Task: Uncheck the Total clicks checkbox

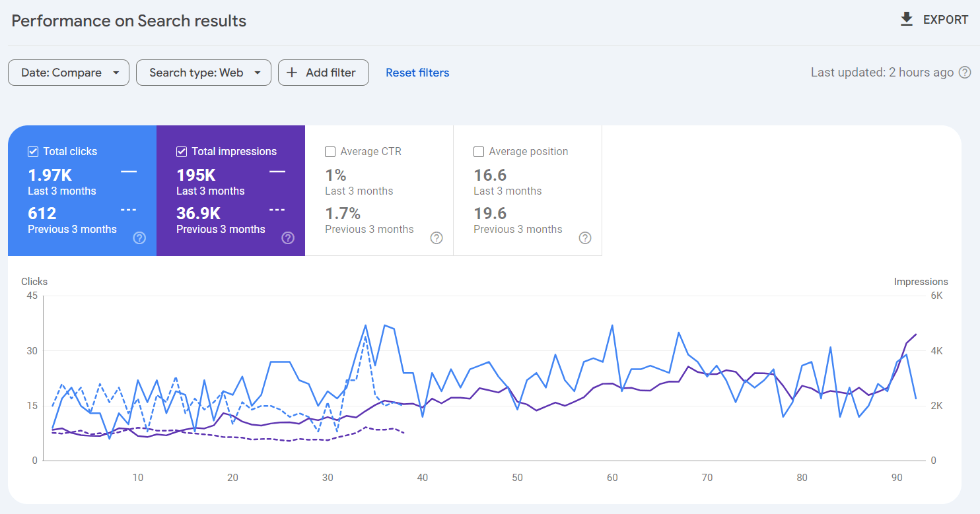Action: 33,152
